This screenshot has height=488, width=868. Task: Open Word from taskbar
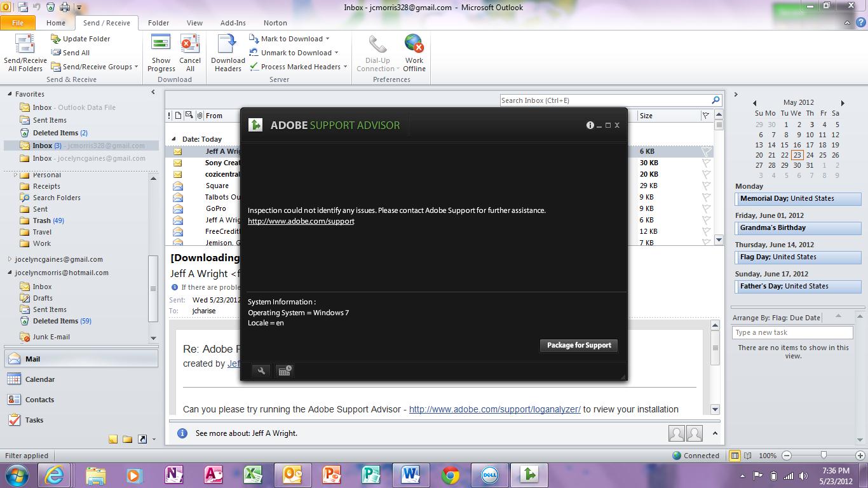[410, 475]
